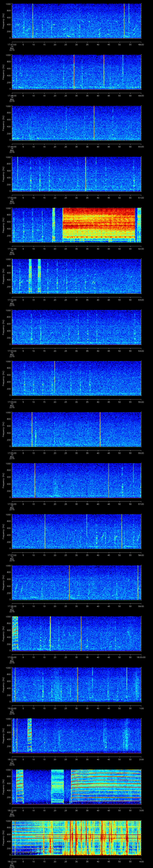
Task: Click the 17:59:00 start time label
Action: tap(12, 657)
